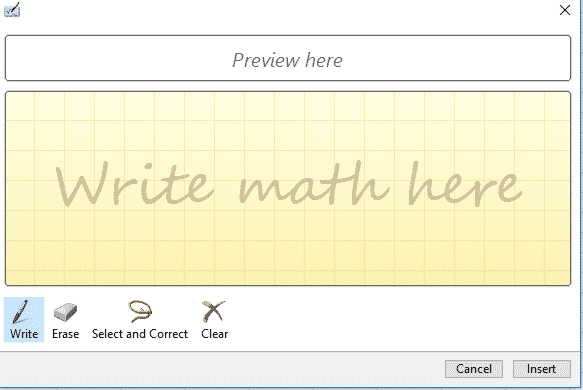Select the Erase tool

click(x=65, y=320)
